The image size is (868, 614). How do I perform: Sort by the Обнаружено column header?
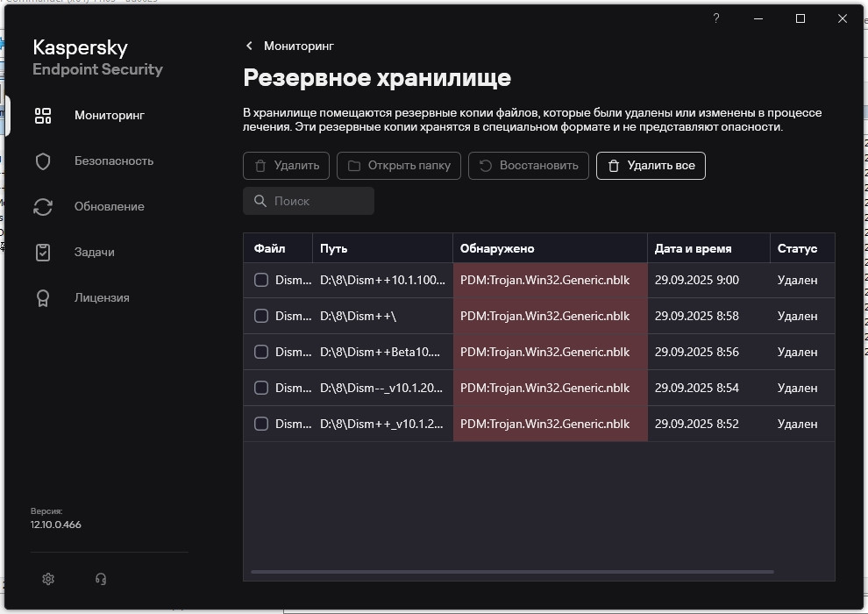550,248
